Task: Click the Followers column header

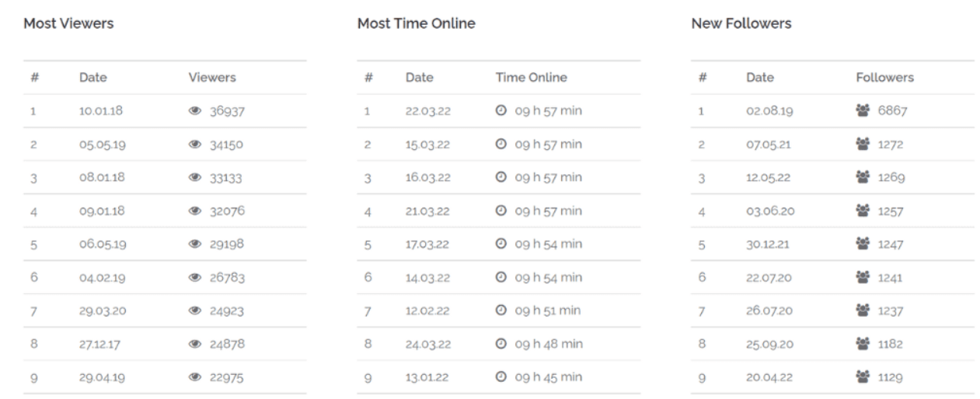Action: click(884, 78)
